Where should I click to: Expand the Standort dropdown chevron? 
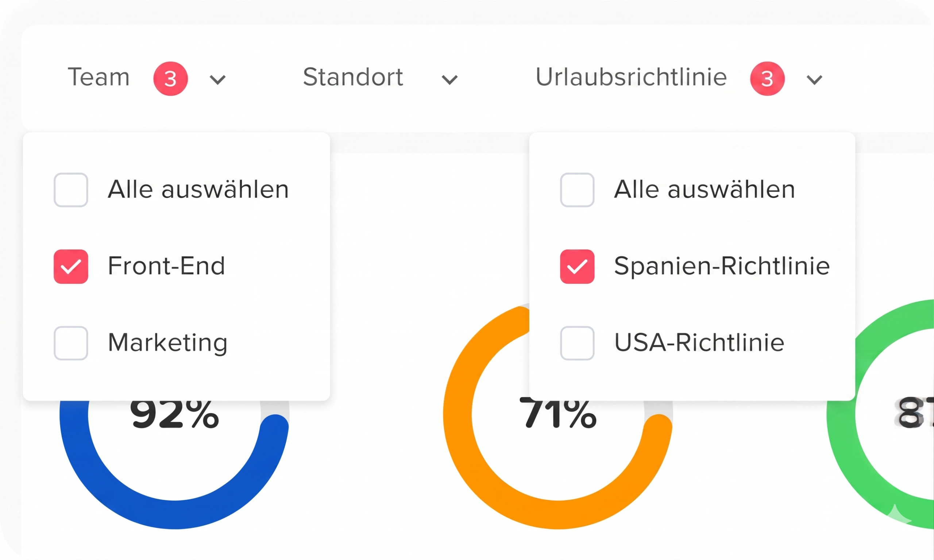449,80
